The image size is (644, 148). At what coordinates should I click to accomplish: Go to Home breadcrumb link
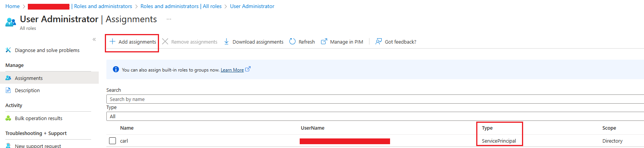[x=13, y=6]
